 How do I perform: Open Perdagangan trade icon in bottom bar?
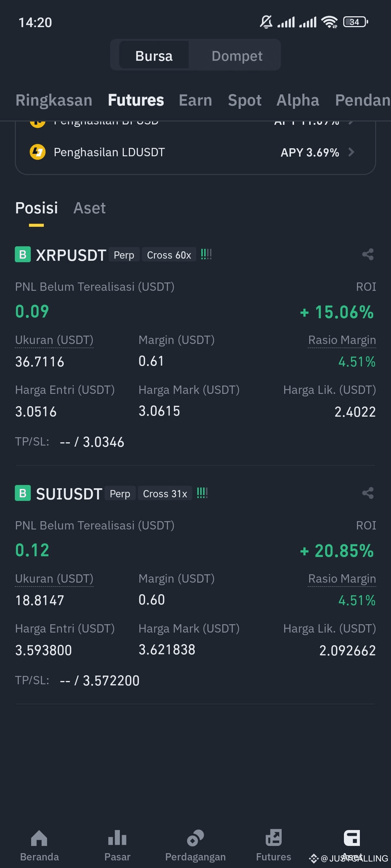(x=195, y=838)
